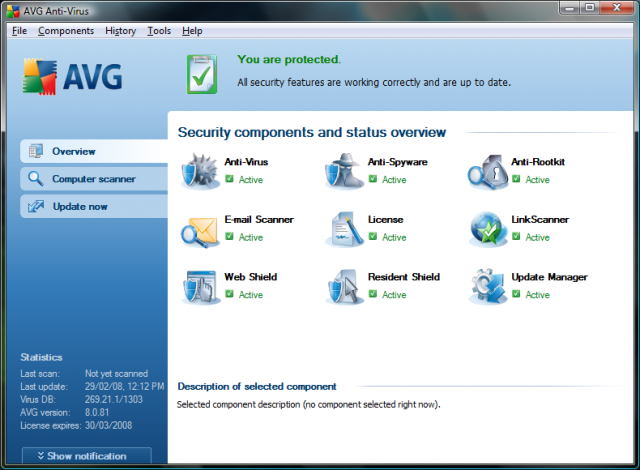Open the Update Manager gear icon
The height and width of the screenshot is (470, 640).
pyautogui.click(x=488, y=287)
